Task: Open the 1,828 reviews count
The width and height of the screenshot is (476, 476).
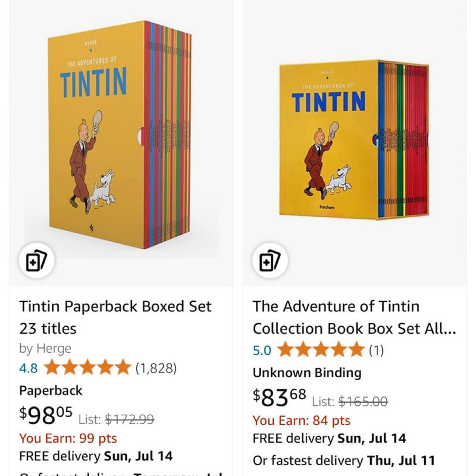Action: 156,368
